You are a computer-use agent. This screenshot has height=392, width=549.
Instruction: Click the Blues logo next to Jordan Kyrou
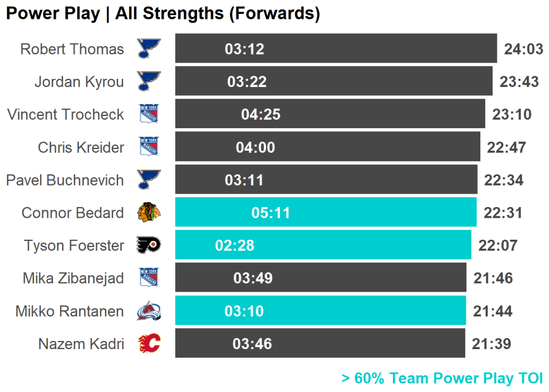[x=149, y=82]
